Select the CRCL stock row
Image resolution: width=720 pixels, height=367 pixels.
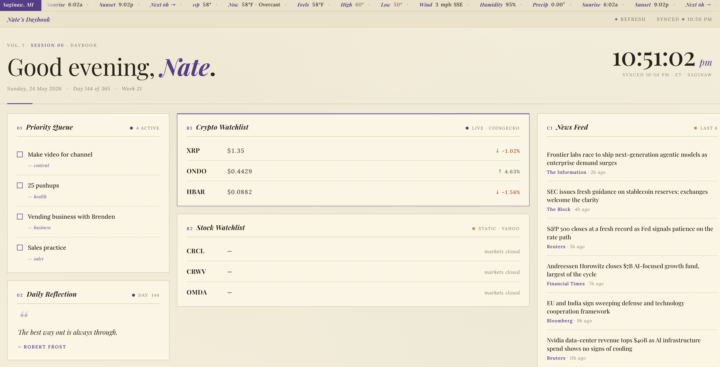353,251
